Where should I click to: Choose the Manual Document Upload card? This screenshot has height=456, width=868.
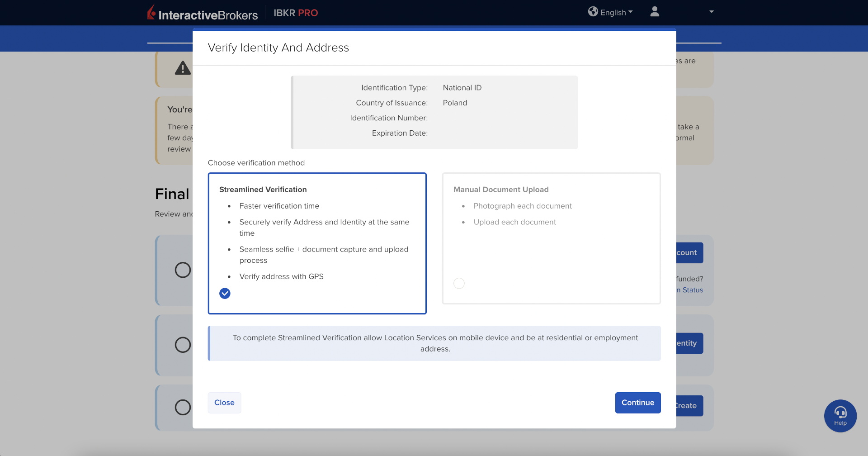551,238
